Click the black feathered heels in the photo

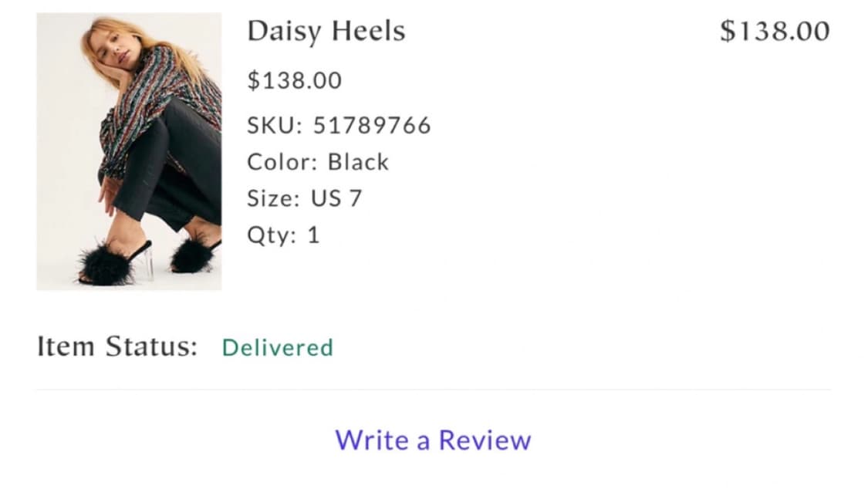[108, 266]
